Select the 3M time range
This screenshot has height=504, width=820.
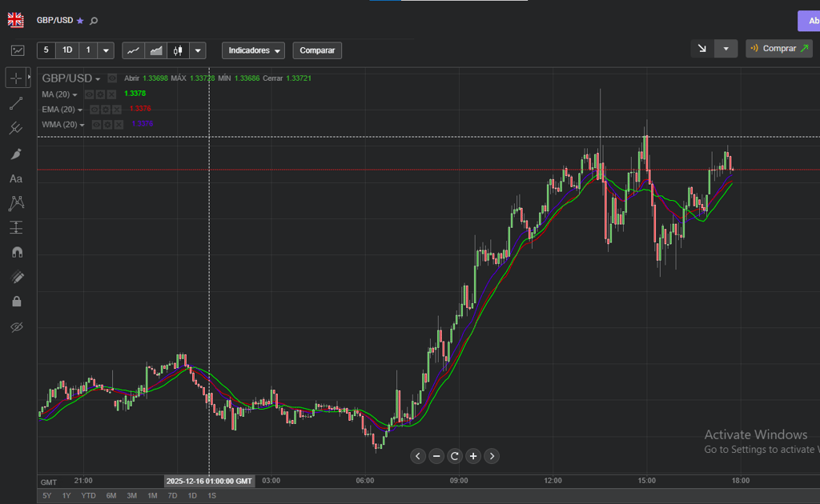pos(132,496)
